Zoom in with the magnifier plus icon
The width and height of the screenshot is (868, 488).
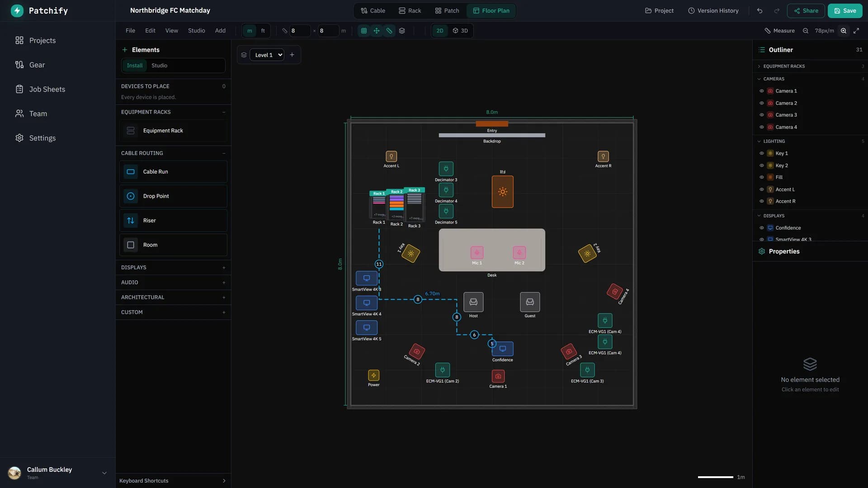(844, 31)
